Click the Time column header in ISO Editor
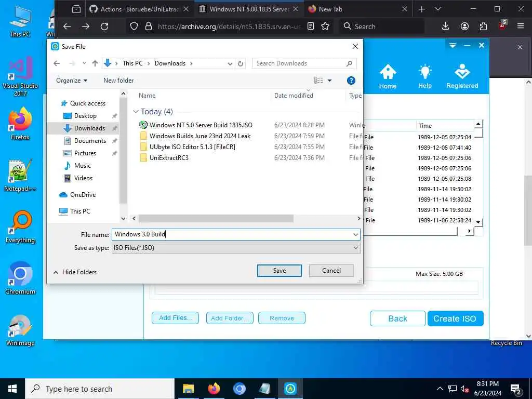This screenshot has height=399, width=532. click(x=445, y=126)
